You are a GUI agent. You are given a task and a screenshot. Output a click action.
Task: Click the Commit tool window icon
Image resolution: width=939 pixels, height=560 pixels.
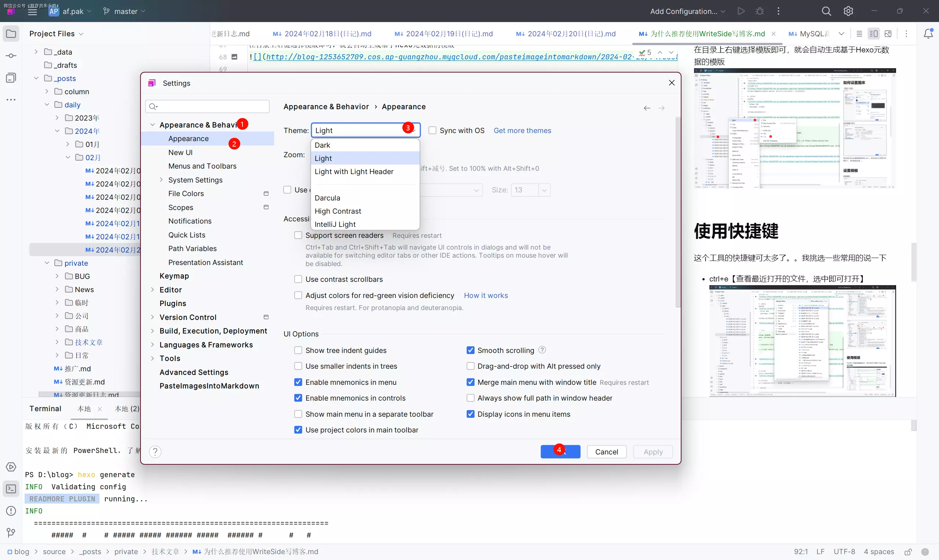click(x=11, y=56)
